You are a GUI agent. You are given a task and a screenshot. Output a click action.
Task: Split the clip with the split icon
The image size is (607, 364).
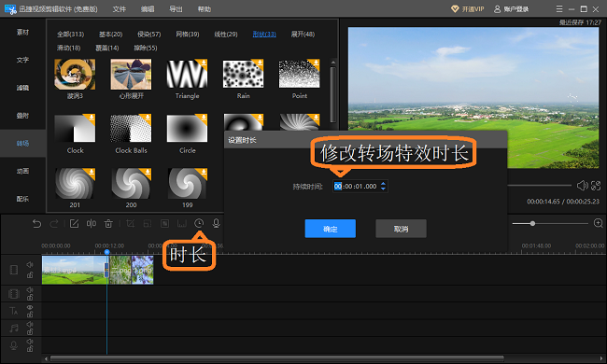[x=92, y=224]
